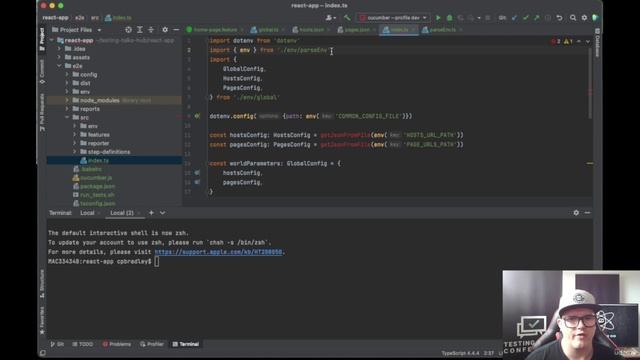Open the Project tool window side tab

[42, 40]
